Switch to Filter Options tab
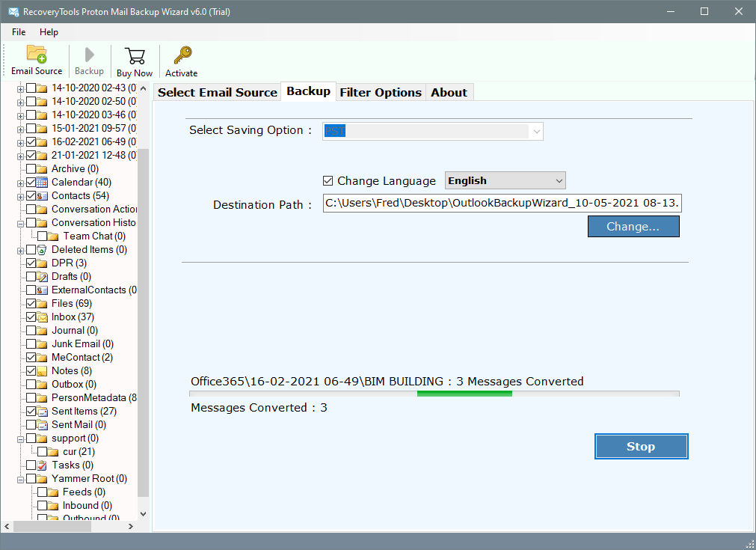Viewport: 756px width, 550px height. coord(381,92)
